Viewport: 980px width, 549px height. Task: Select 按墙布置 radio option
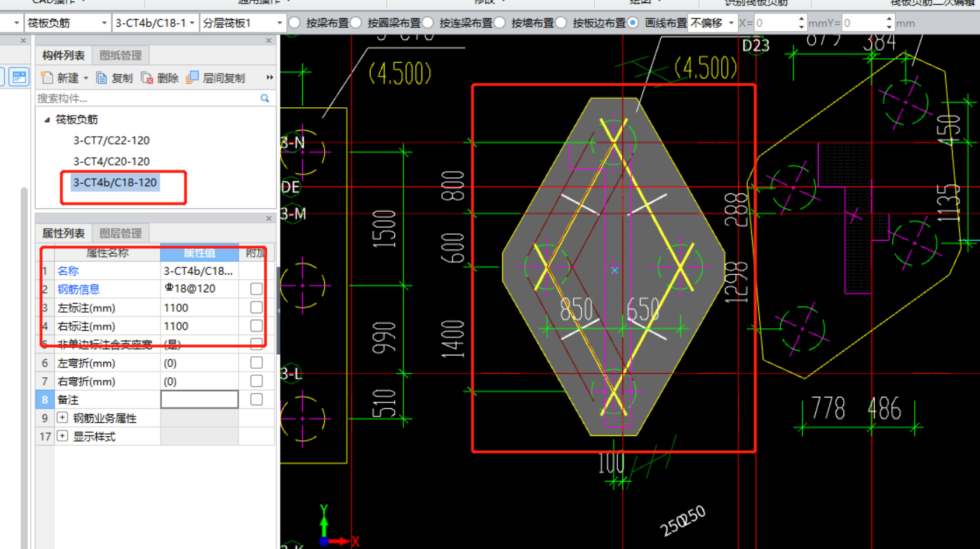click(x=499, y=23)
